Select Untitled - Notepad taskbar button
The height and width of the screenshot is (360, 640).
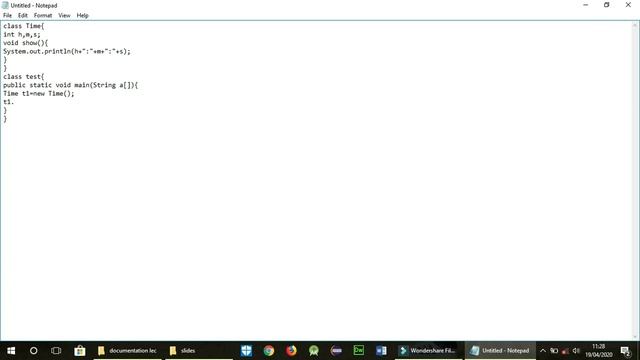click(x=500, y=351)
